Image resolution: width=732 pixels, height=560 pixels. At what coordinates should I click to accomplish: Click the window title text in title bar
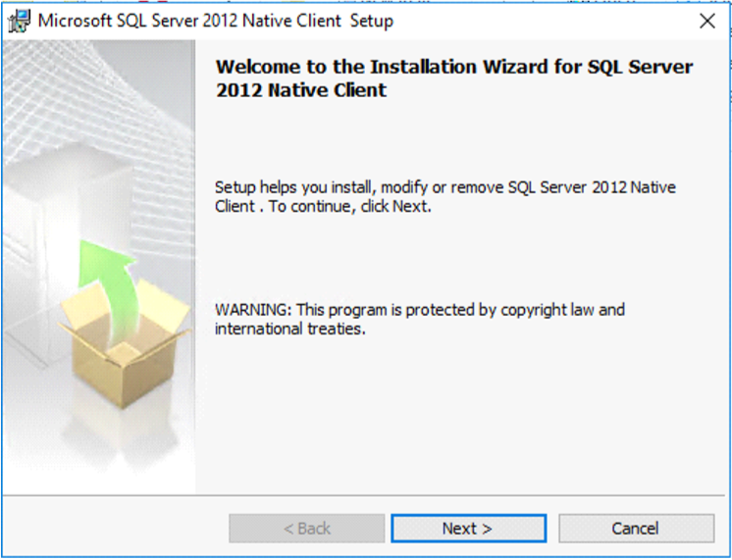click(215, 21)
